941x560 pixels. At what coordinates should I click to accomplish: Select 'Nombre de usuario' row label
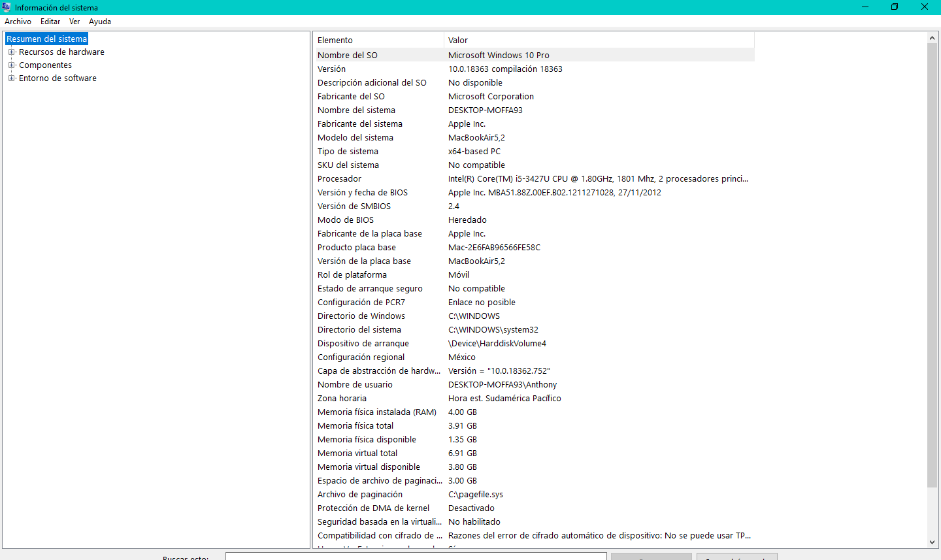tap(355, 385)
